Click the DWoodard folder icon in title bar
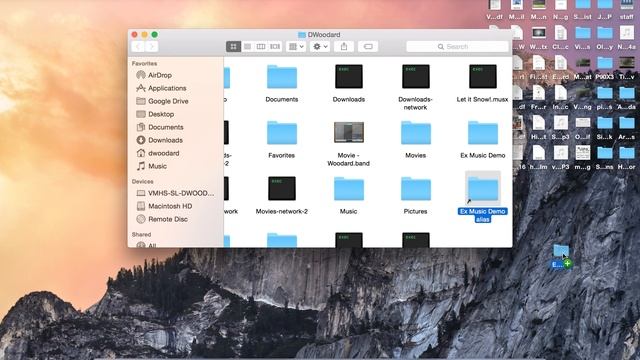 click(302, 35)
